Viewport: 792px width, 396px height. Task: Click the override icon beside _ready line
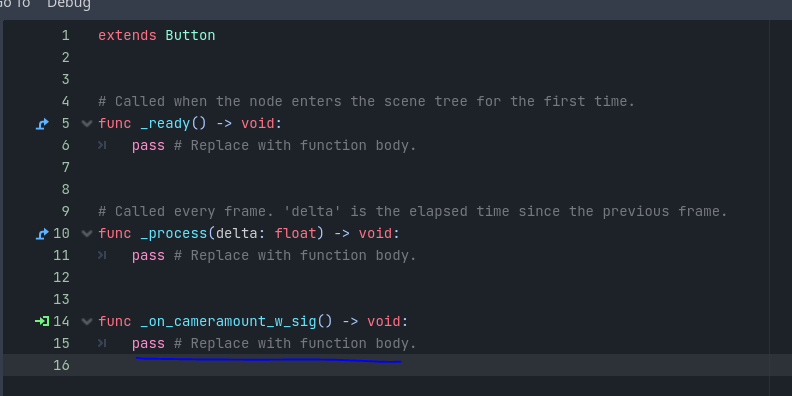42,124
